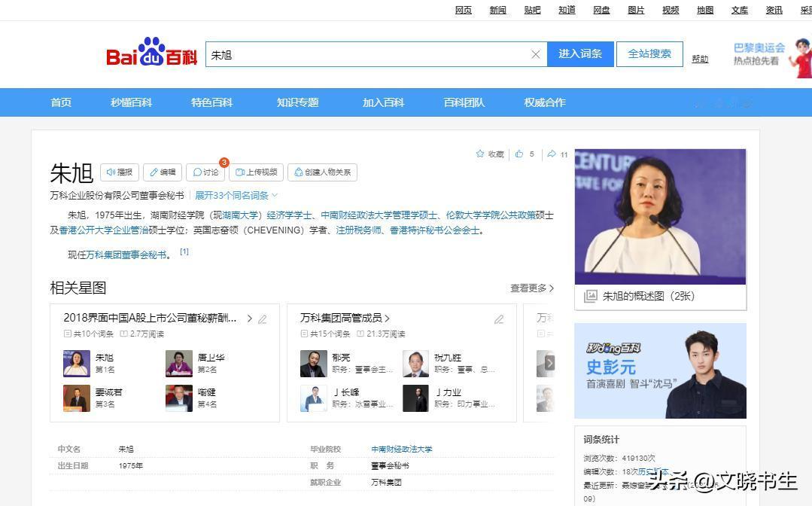This screenshot has width=812, height=506.
Task: Click 文库 link in top bar
Action: point(740,10)
